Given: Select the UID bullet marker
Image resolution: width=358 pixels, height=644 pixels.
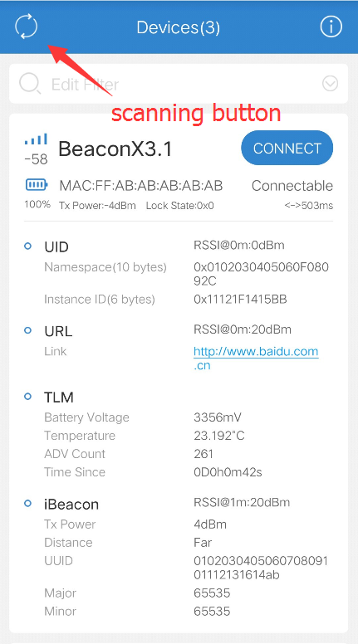Looking at the screenshot, I should click(28, 246).
